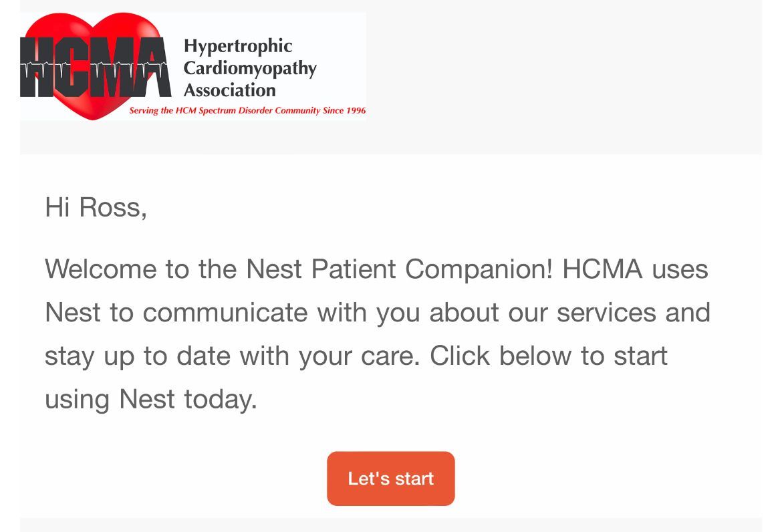
Task: Click the words "using Nest today."
Action: (151, 400)
